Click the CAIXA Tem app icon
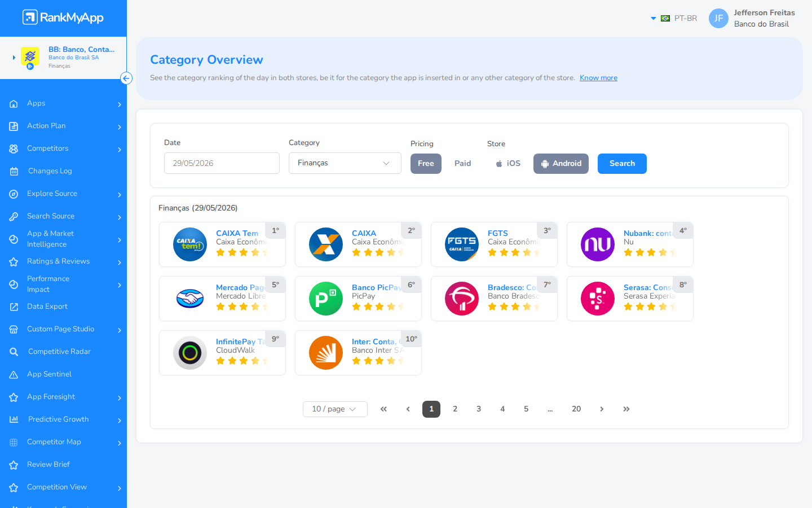812x508 pixels. tap(190, 244)
